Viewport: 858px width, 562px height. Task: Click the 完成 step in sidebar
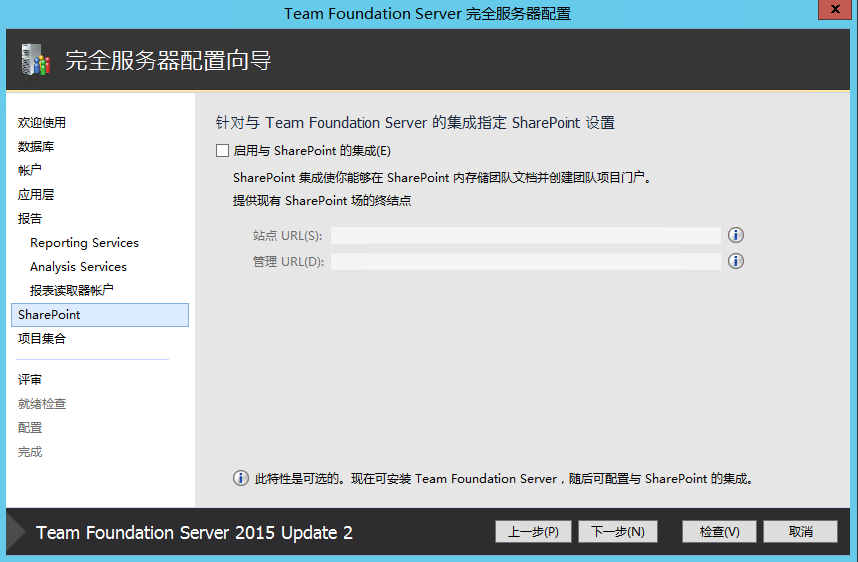(30, 452)
